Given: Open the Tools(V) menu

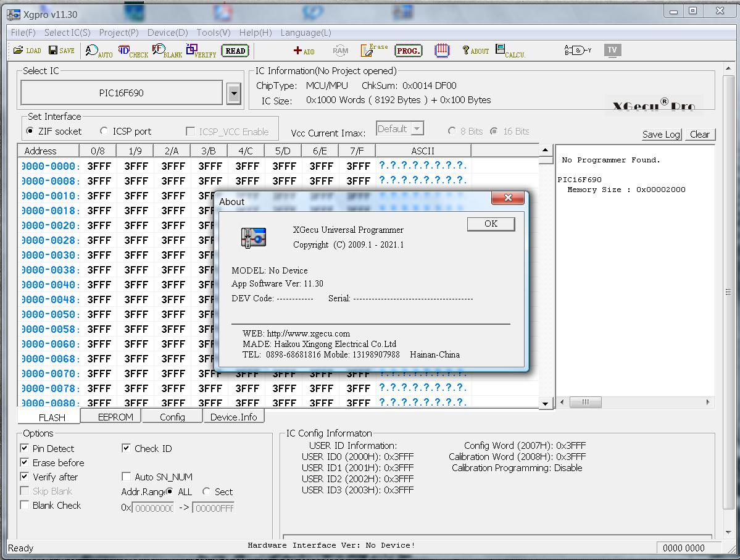Looking at the screenshot, I should point(214,33).
